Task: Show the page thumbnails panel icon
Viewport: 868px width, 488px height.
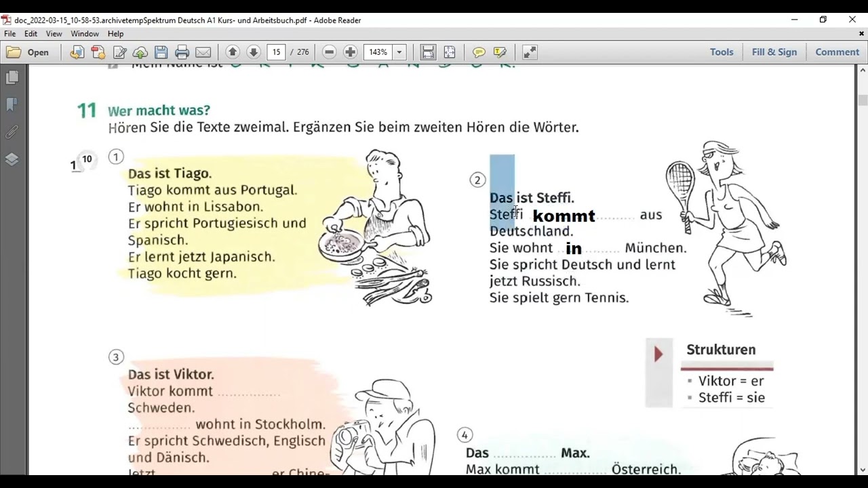Action: 12,78
